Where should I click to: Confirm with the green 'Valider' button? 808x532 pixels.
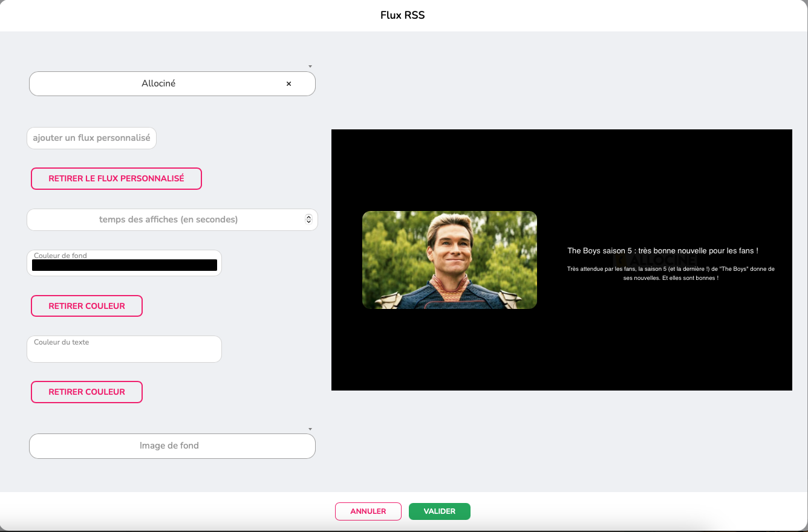440,511
